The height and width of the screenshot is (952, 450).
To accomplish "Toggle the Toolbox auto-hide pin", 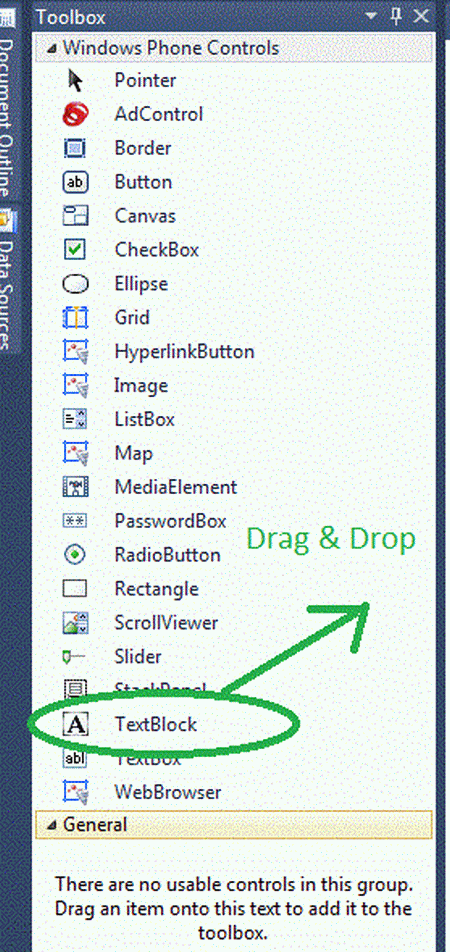I will (396, 16).
